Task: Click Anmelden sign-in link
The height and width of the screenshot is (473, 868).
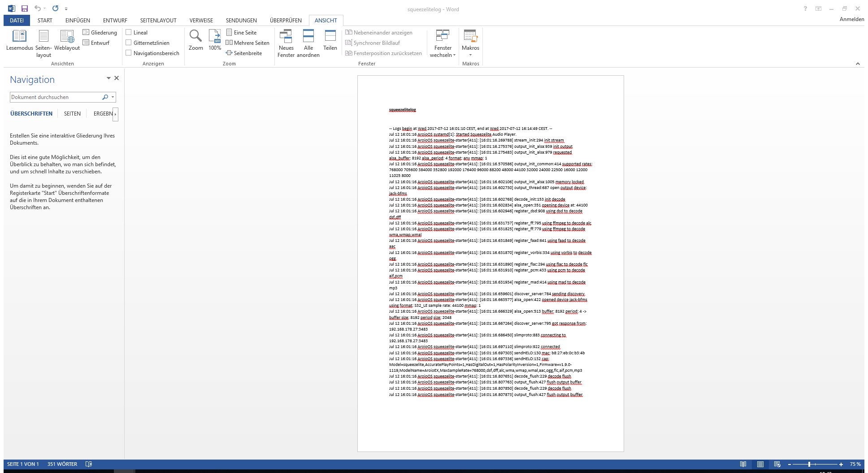Action: 851,19
